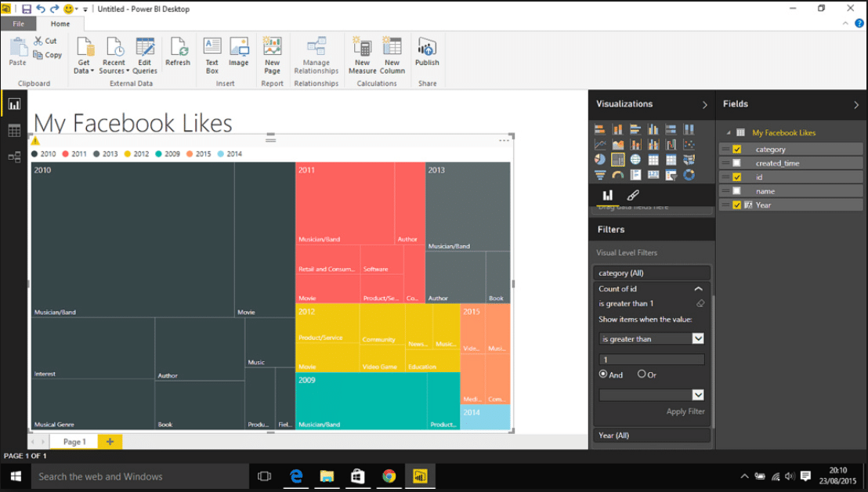Select the pie chart visualization
Image resolution: width=868 pixels, height=492 pixels.
click(x=600, y=159)
